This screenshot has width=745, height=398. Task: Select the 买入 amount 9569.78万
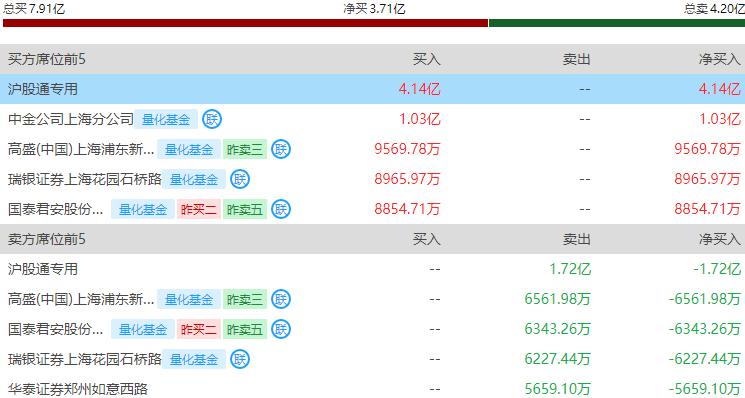click(x=408, y=149)
